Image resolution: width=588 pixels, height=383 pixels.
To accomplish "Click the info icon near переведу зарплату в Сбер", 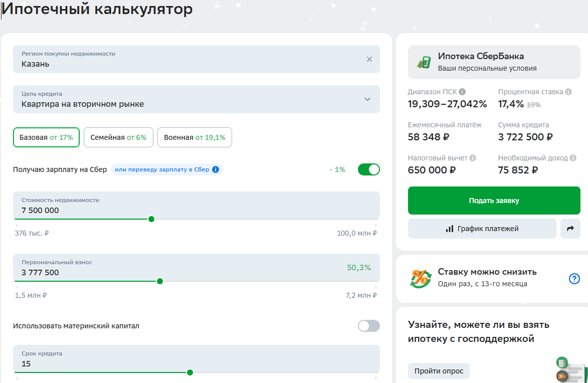I will click(x=216, y=169).
